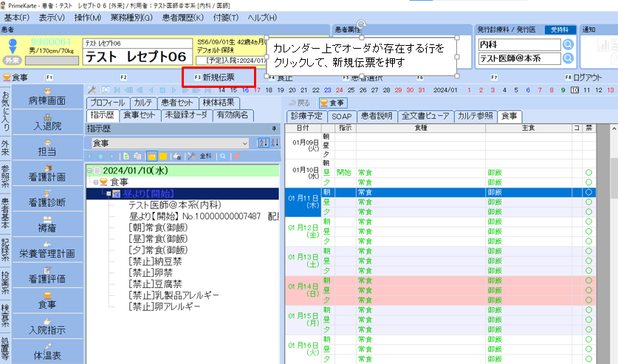This screenshot has height=364, width=618.
Task: Click the magnifier zoom icon beside wrench
Action: (106, 90)
